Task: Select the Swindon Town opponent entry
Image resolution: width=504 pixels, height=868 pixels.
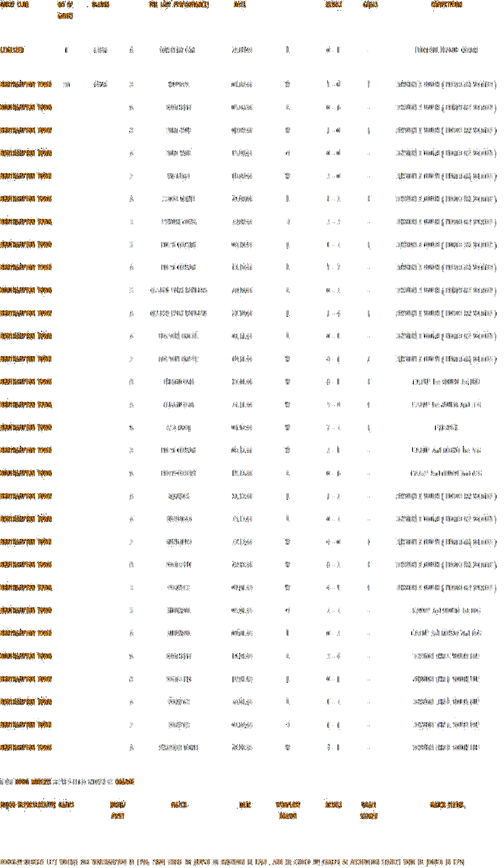Action: (178, 748)
